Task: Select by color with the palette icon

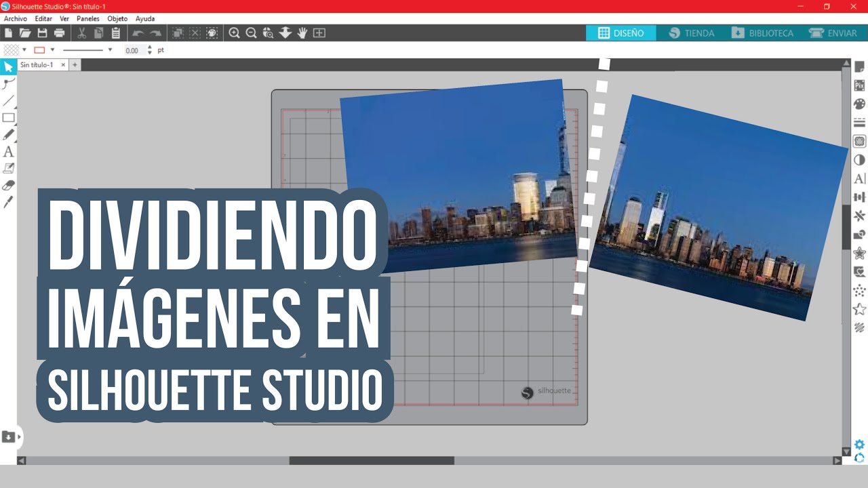Action: coord(212,33)
